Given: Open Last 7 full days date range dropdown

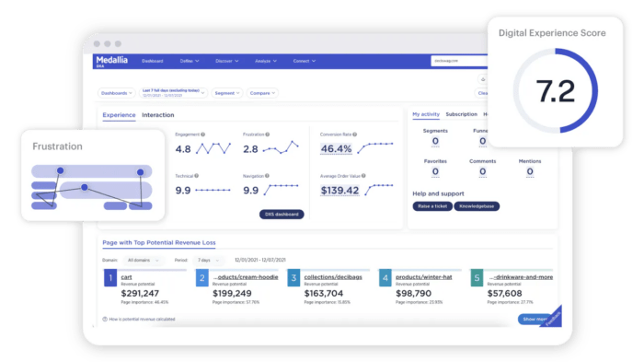Looking at the screenshot, I should coord(173,93).
